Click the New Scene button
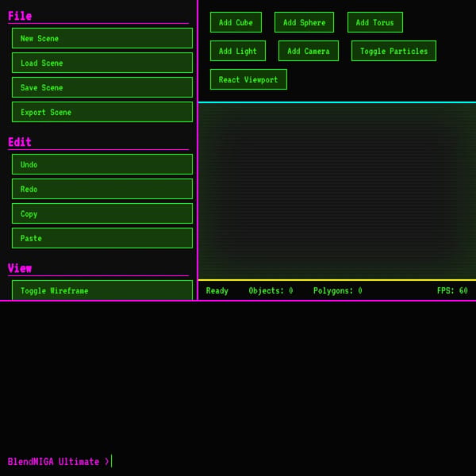 (x=102, y=38)
